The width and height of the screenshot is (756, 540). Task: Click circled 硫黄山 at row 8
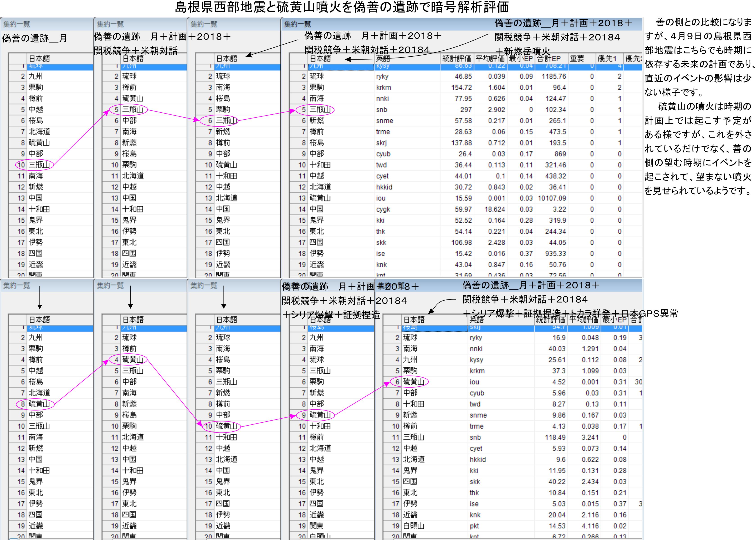[x=39, y=404]
